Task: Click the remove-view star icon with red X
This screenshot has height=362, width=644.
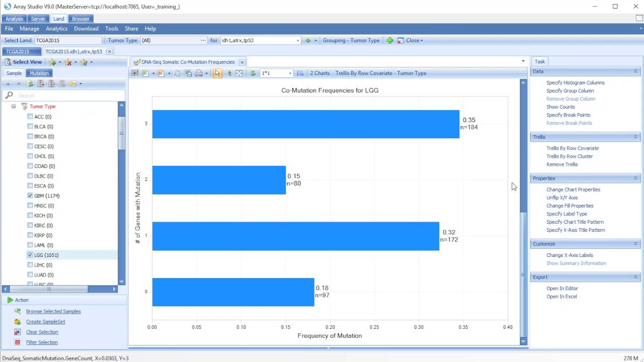Action: point(68,62)
